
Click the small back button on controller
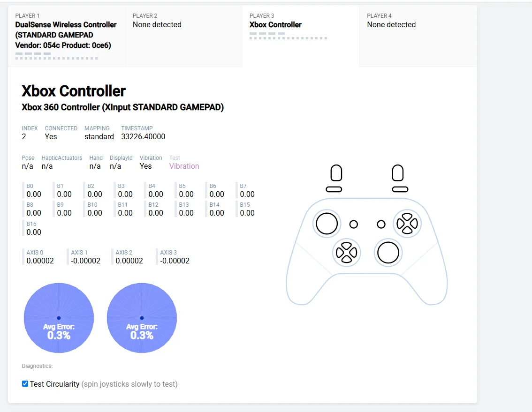354,224
